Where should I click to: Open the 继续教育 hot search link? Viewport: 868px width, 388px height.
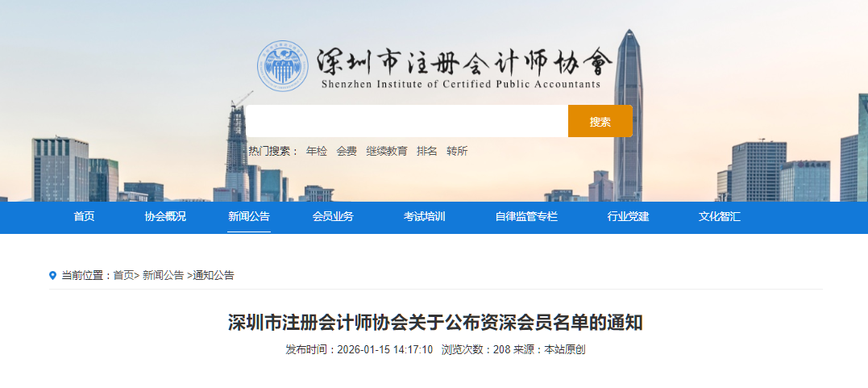pos(387,151)
